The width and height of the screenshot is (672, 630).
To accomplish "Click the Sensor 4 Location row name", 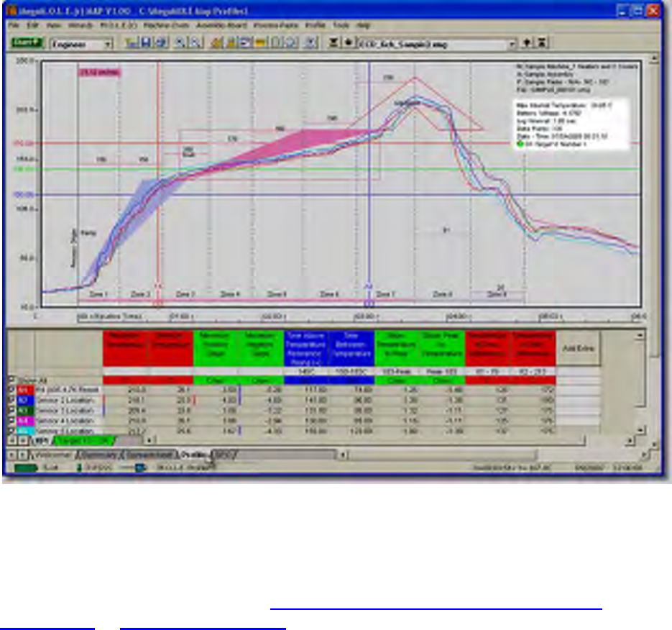I will click(65, 421).
